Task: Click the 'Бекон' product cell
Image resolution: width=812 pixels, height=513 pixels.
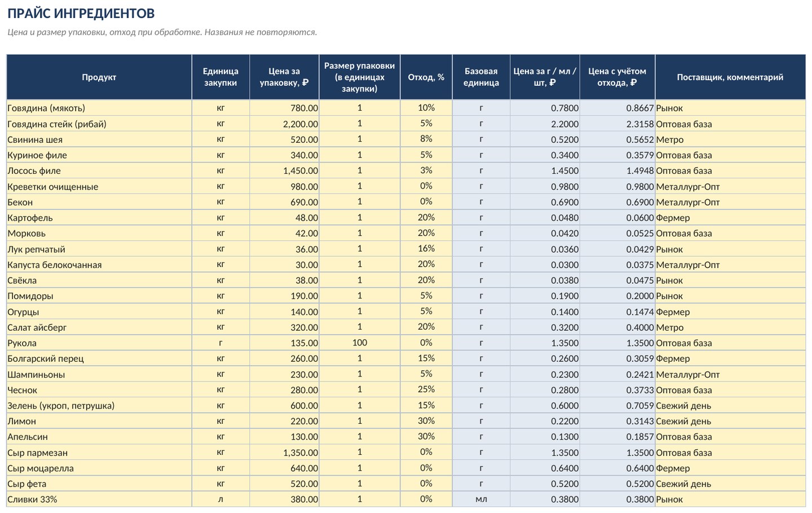Action: [99, 202]
